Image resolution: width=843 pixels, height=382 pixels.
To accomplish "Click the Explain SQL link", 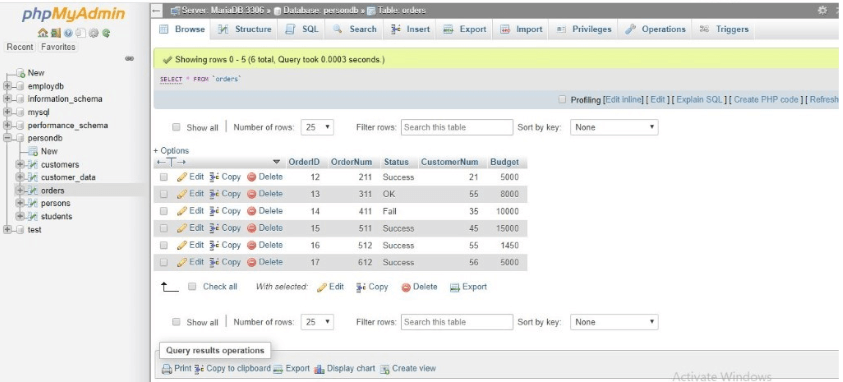I will (x=699, y=99).
